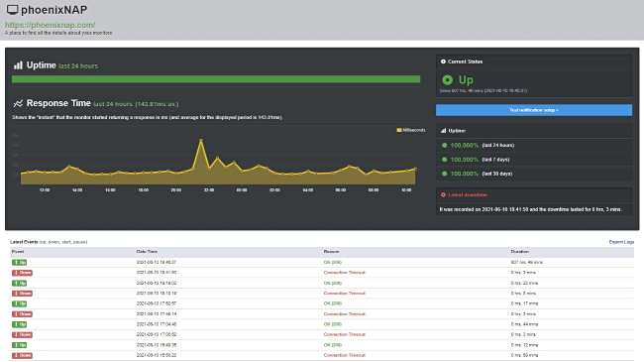644x362 pixels.
Task: Click OK (200) reason in the 807 hrs row
Action: (332, 263)
